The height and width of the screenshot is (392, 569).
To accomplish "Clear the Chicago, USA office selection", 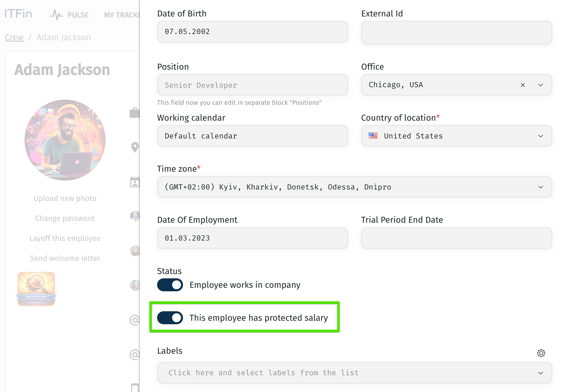I will click(523, 85).
